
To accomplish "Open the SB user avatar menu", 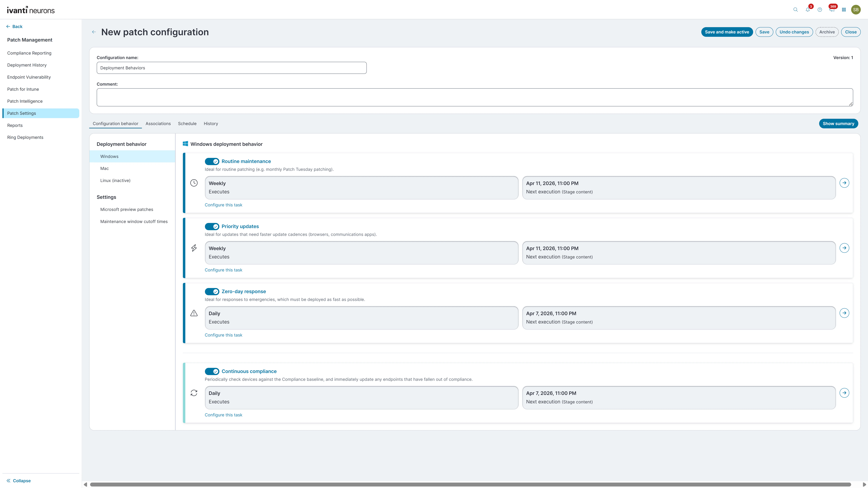I will pyautogui.click(x=856, y=10).
